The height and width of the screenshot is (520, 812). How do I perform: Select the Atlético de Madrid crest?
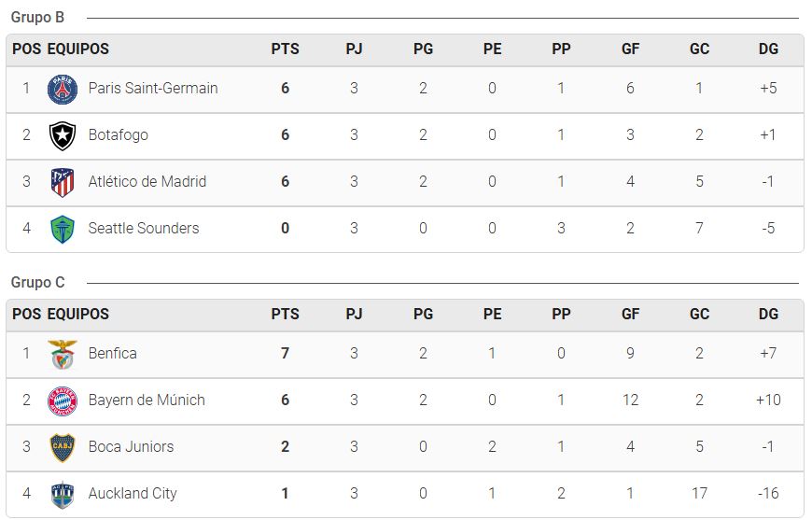[63, 182]
